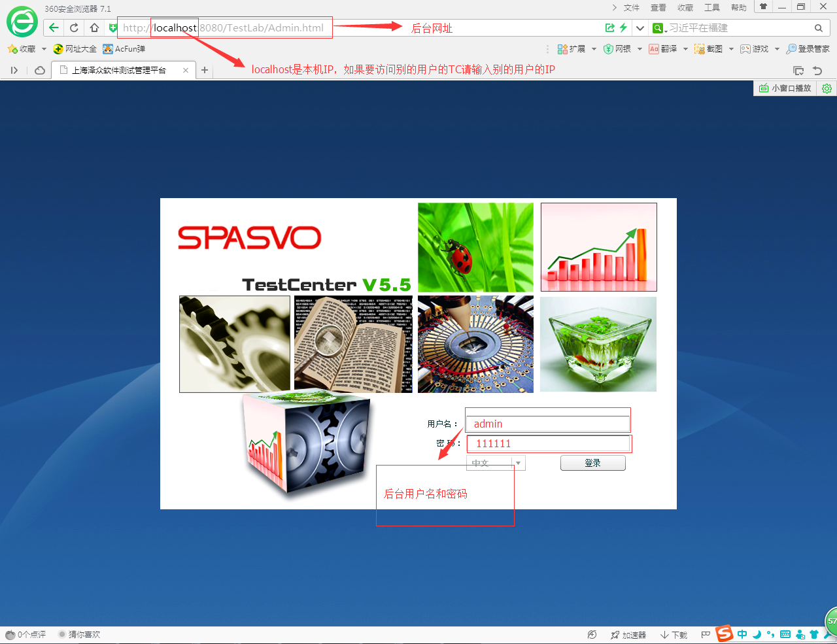Viewport: 837px width, 644px height.
Task: Click the 翻译 translate button
Action: pyautogui.click(x=663, y=49)
